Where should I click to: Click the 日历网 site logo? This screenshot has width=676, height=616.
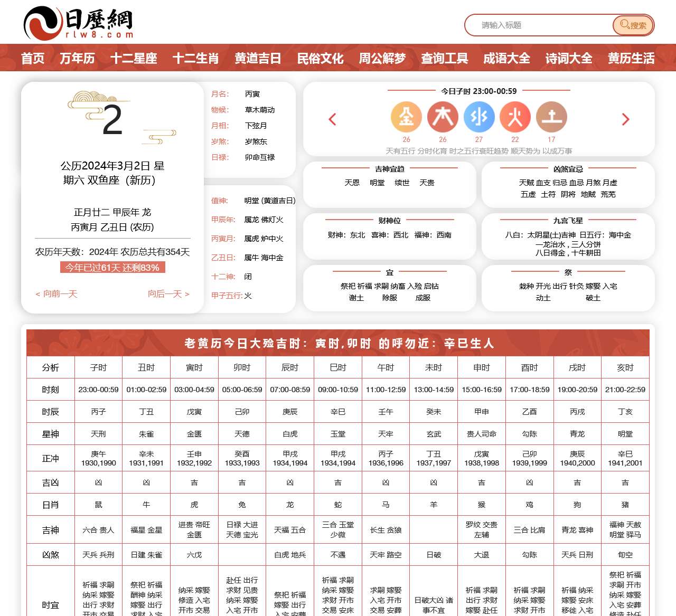click(78, 22)
